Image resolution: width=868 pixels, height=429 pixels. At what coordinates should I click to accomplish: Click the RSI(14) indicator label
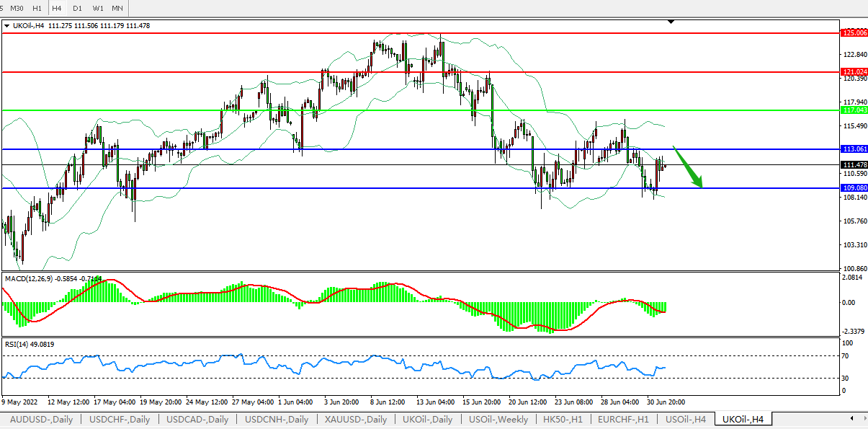pyautogui.click(x=16, y=344)
